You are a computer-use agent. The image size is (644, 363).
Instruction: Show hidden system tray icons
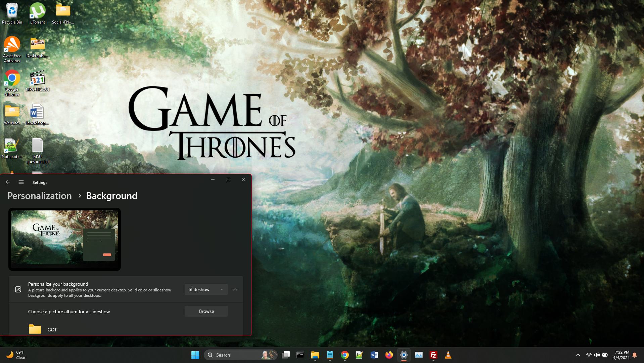click(x=578, y=355)
